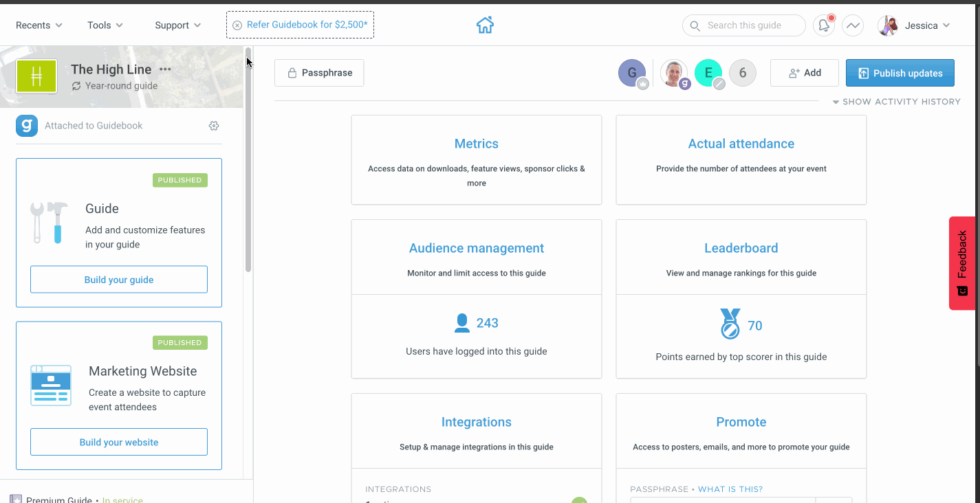Click the 243 users count
The image size is (980, 503).
click(488, 323)
